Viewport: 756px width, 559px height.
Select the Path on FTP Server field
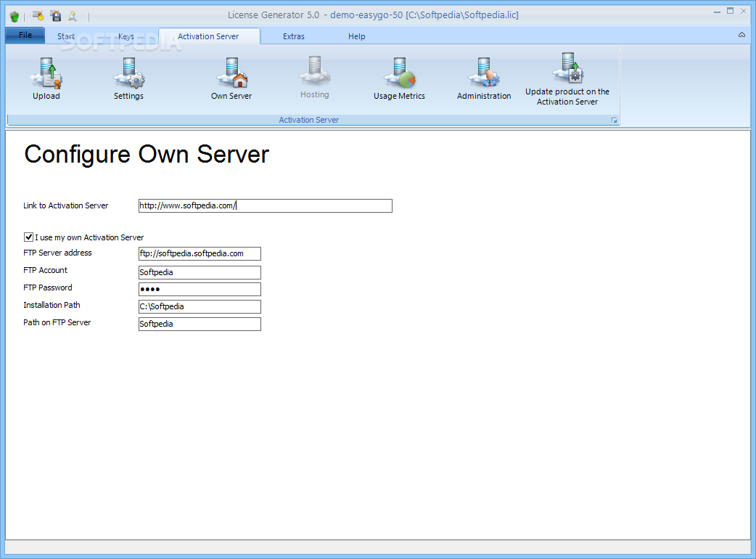pos(200,324)
